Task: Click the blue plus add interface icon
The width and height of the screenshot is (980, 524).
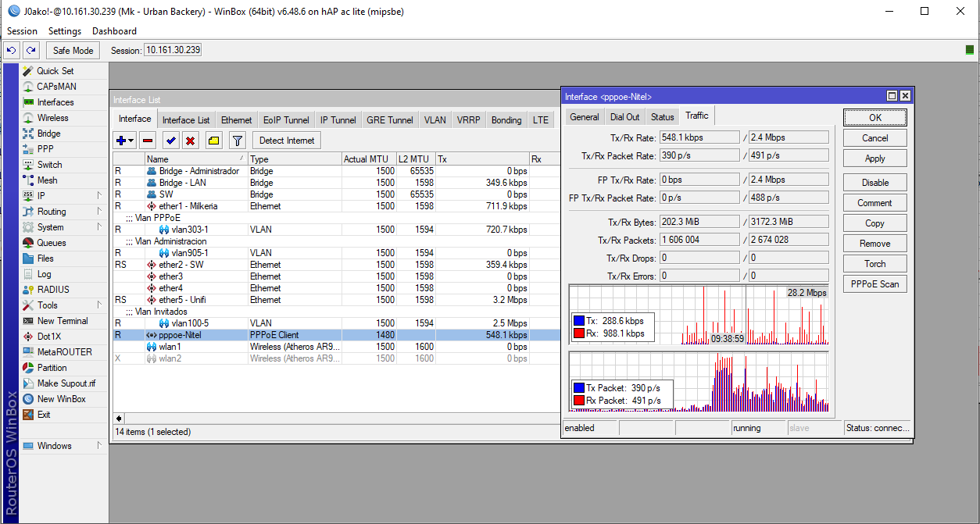Action: [120, 141]
